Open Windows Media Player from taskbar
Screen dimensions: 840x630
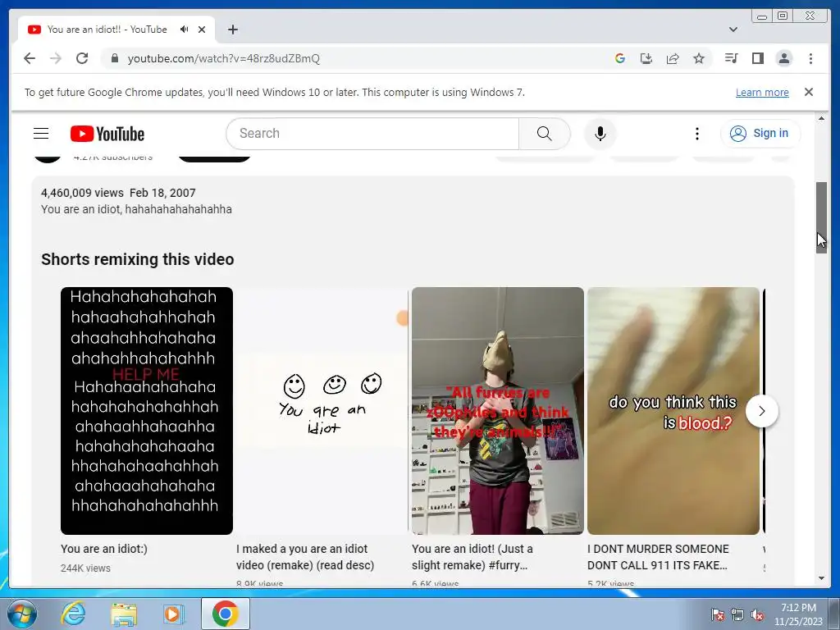(174, 614)
